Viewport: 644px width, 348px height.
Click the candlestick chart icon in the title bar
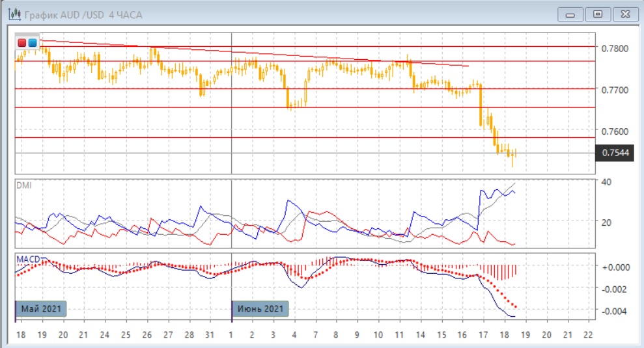[x=12, y=14]
